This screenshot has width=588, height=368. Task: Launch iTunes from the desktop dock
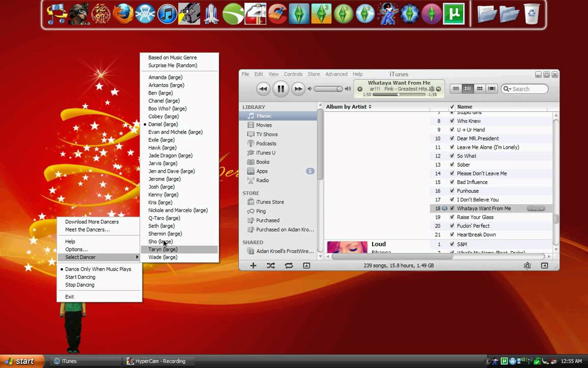pyautogui.click(x=167, y=14)
